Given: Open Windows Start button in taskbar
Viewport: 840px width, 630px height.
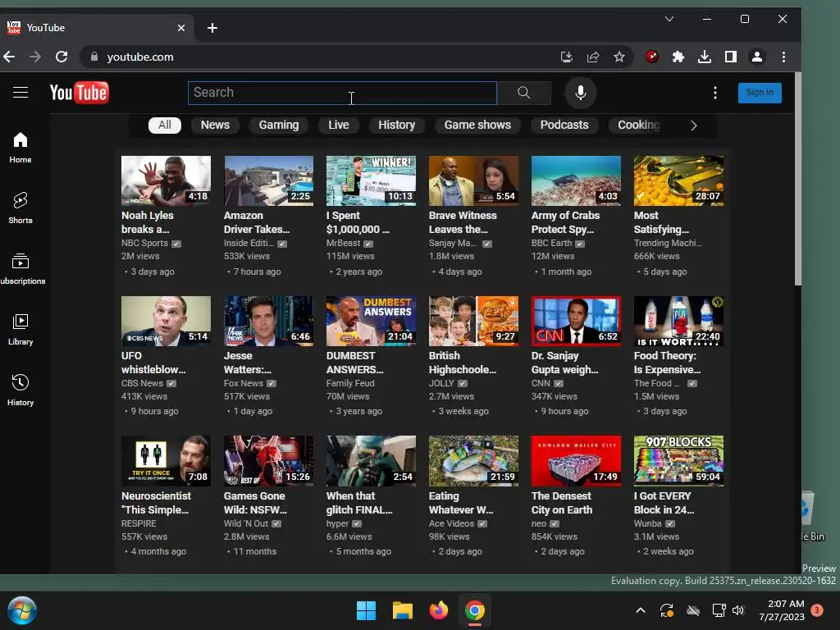Looking at the screenshot, I should pyautogui.click(x=367, y=610).
